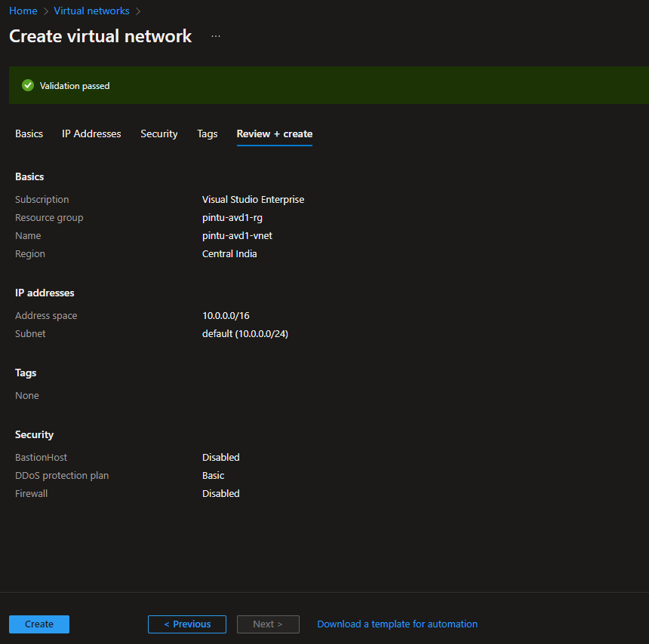The height and width of the screenshot is (644, 649).
Task: Click the disabled Next button
Action: pyautogui.click(x=268, y=624)
